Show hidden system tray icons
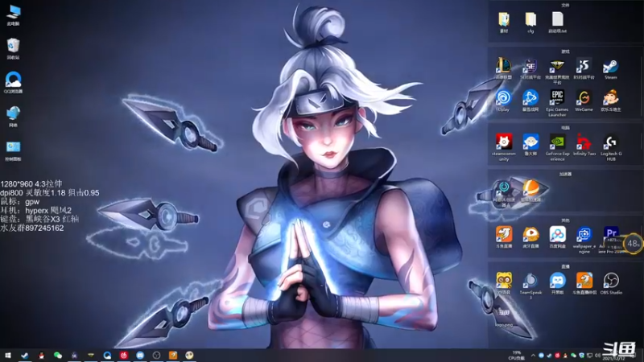 (x=533, y=356)
